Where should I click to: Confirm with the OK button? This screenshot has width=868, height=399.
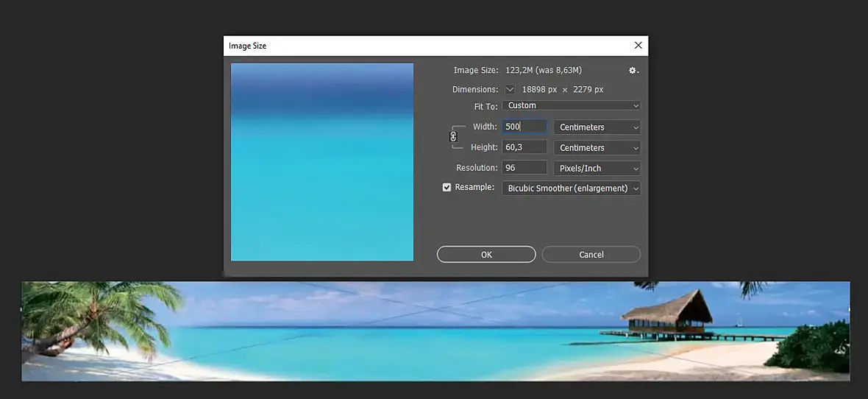[486, 255]
